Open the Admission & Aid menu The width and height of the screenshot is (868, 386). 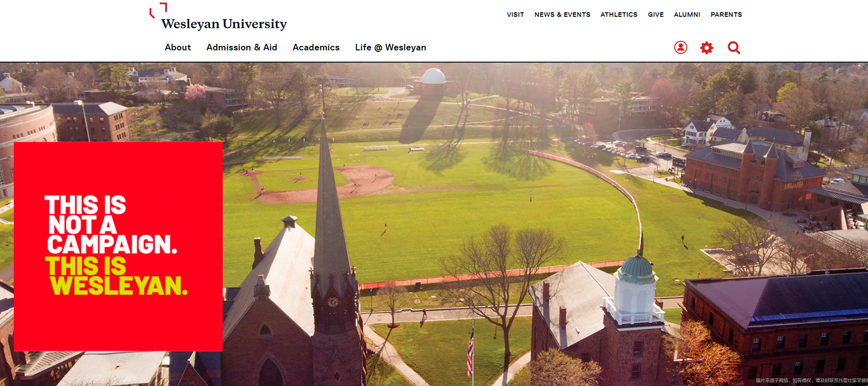pyautogui.click(x=242, y=47)
